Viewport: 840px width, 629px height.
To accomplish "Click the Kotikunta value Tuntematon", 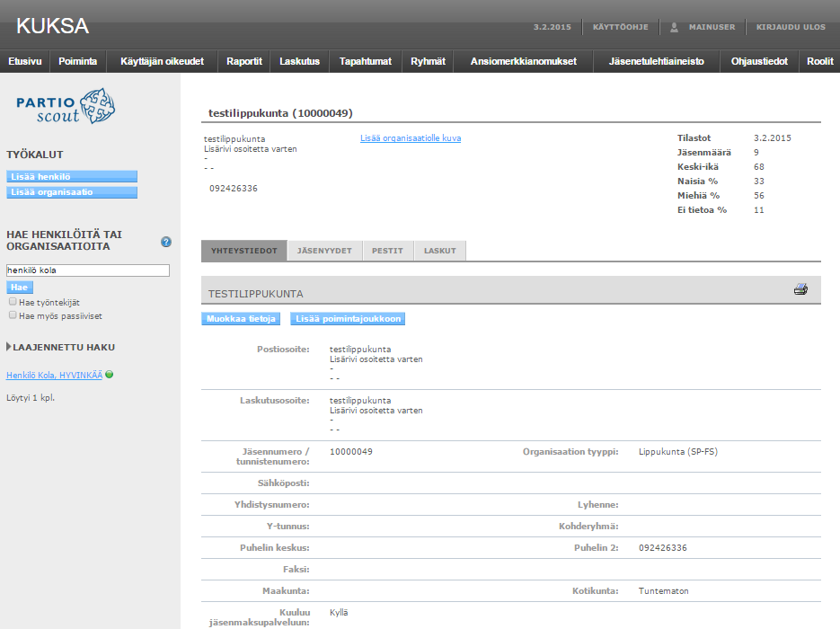I will 663,591.
